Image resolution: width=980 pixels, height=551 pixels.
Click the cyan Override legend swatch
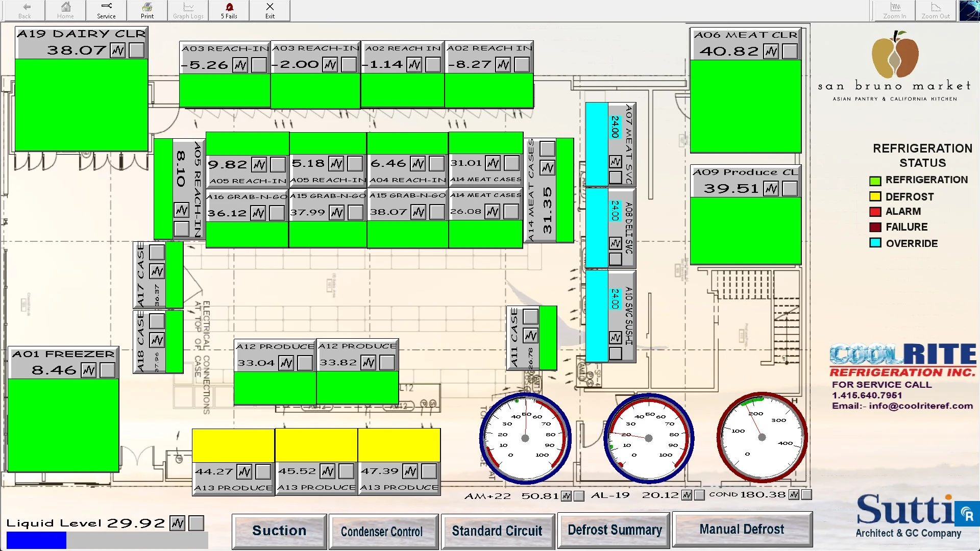pos(875,243)
